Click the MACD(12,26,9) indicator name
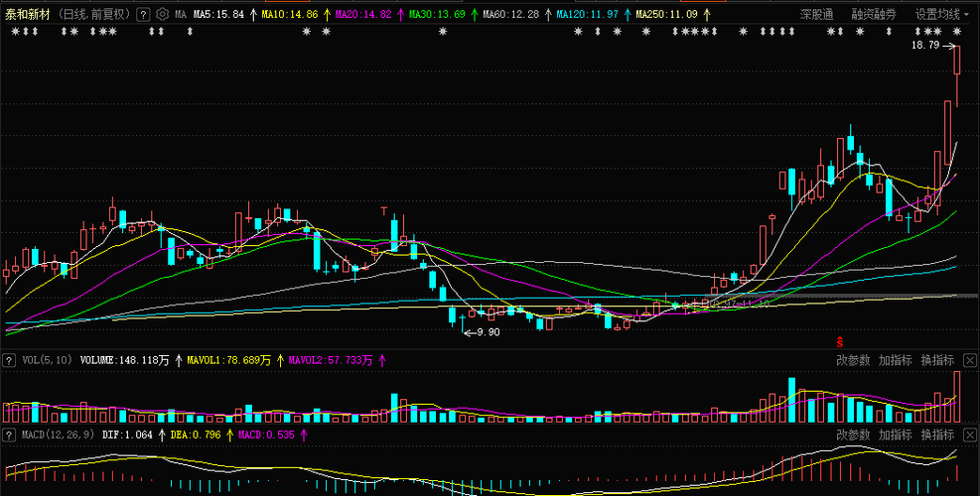The height and width of the screenshot is (496, 980). pyautogui.click(x=59, y=434)
